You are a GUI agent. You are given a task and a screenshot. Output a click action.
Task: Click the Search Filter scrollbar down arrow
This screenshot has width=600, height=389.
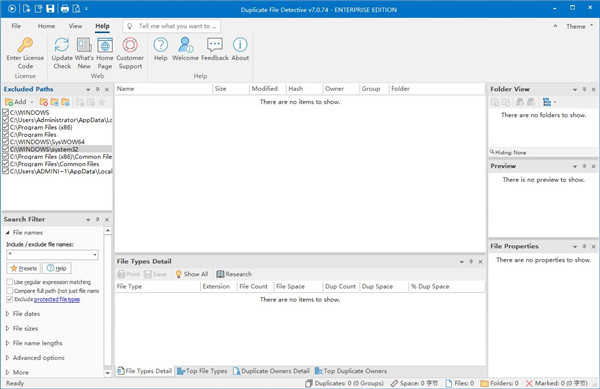click(x=108, y=373)
